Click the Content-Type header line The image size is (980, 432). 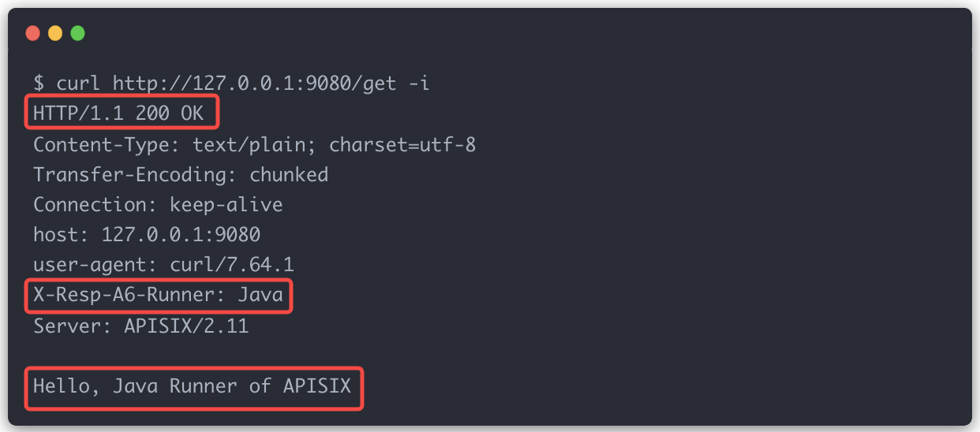(x=254, y=144)
